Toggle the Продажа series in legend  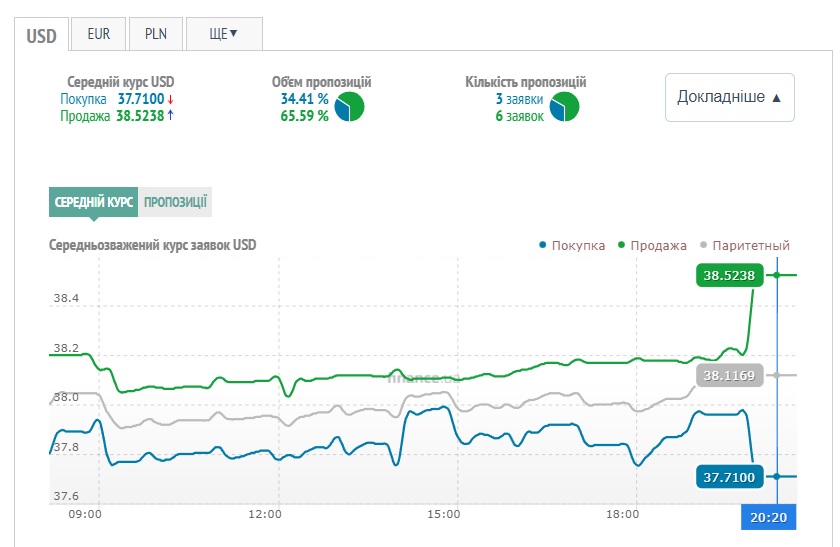pyautogui.click(x=652, y=246)
